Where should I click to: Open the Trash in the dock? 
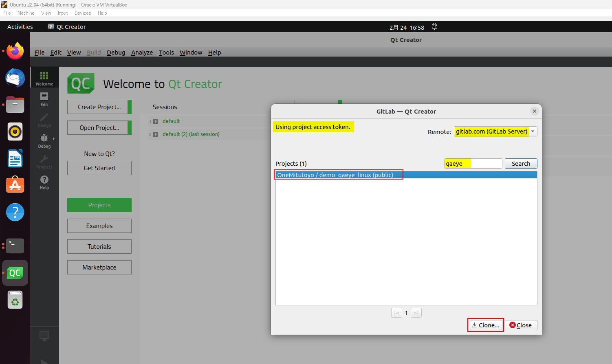click(15, 300)
